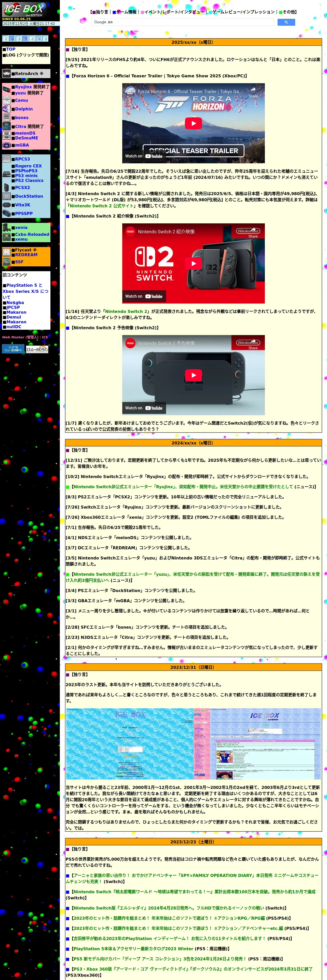Open the PlayStation 5 と Xbox Series X/S link
The image size is (327, 980).
click(25, 291)
